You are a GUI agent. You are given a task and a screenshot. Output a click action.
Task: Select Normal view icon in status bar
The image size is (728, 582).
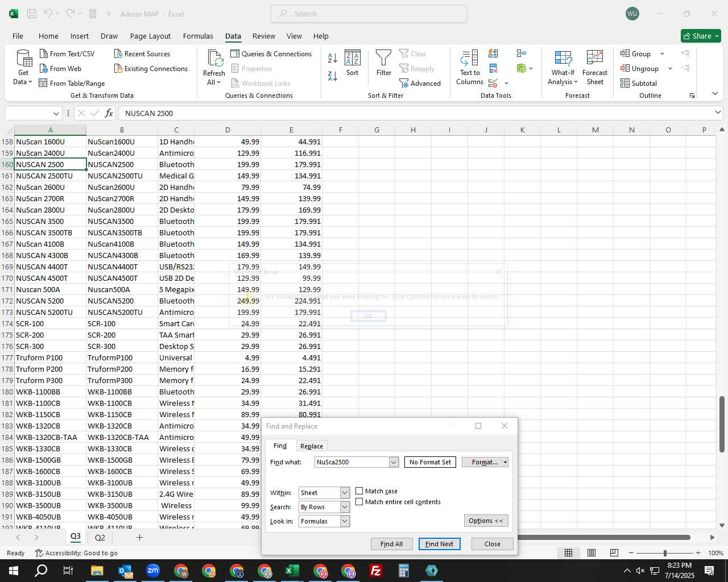pyautogui.click(x=568, y=553)
